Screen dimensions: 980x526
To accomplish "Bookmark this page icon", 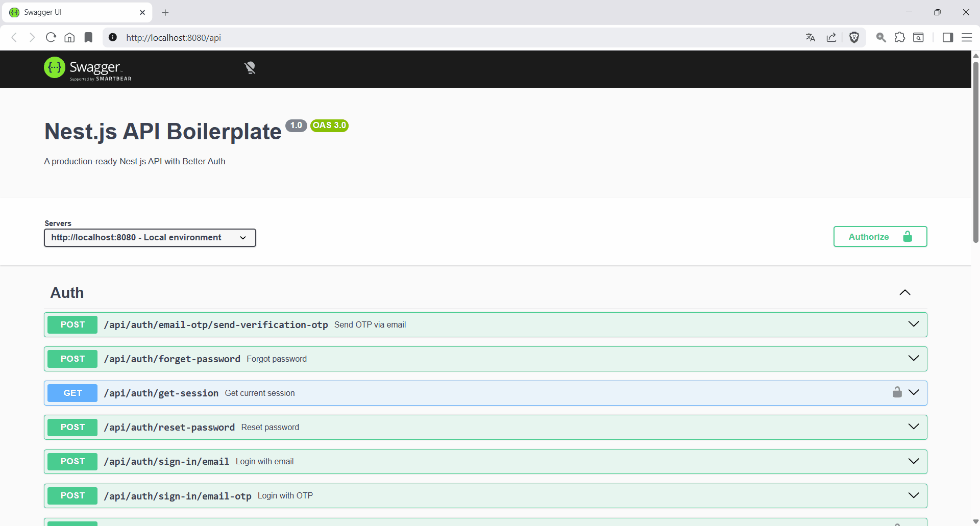I will coord(88,37).
